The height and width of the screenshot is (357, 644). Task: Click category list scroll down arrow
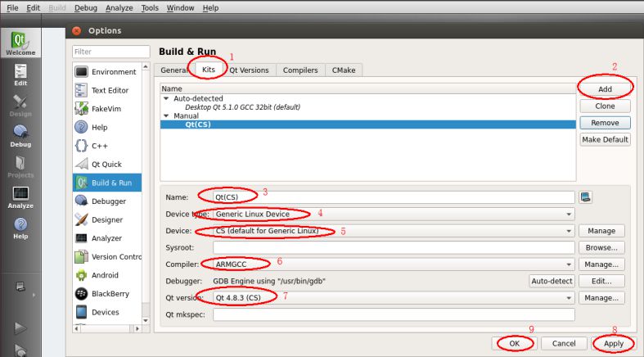coord(146,320)
